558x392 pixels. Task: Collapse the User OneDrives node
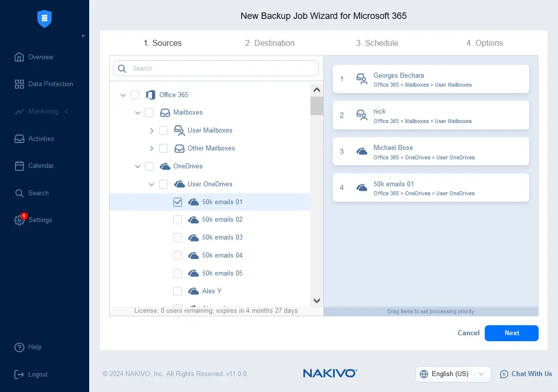point(151,184)
